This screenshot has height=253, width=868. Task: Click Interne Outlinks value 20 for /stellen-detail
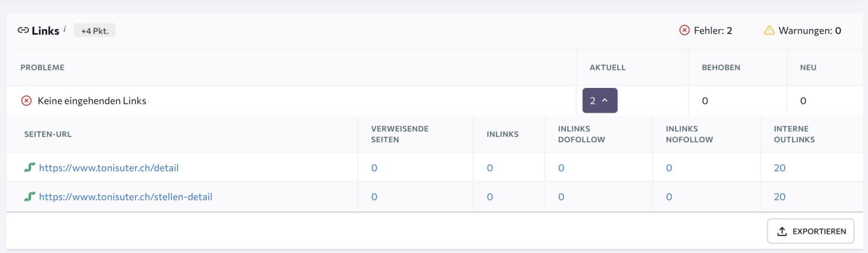(x=779, y=197)
